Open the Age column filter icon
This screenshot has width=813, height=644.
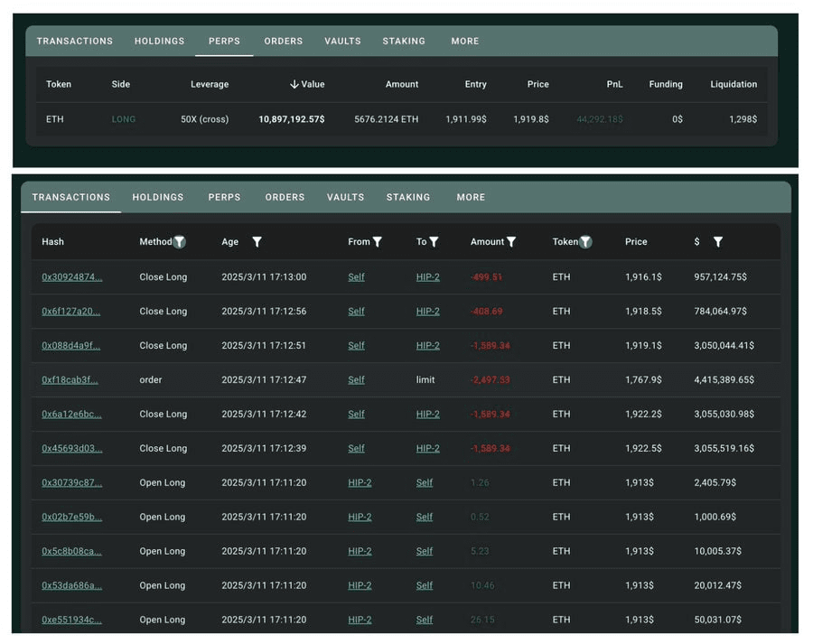[257, 242]
